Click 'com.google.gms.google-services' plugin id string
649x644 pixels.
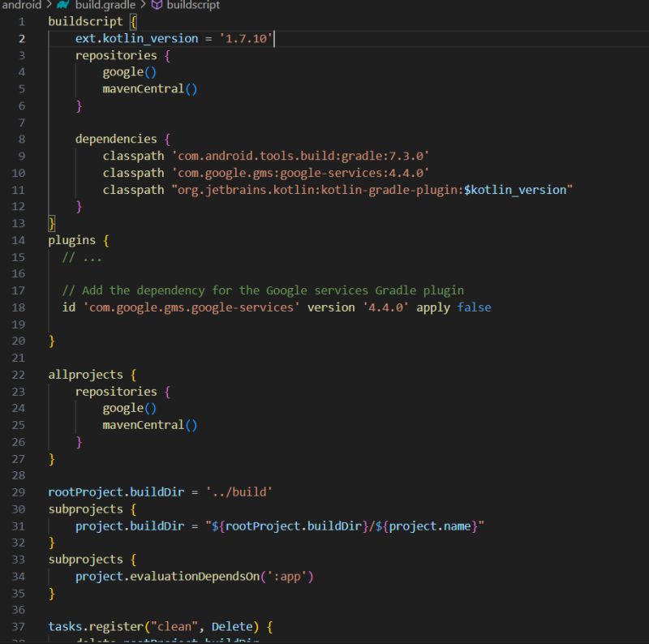[191, 307]
